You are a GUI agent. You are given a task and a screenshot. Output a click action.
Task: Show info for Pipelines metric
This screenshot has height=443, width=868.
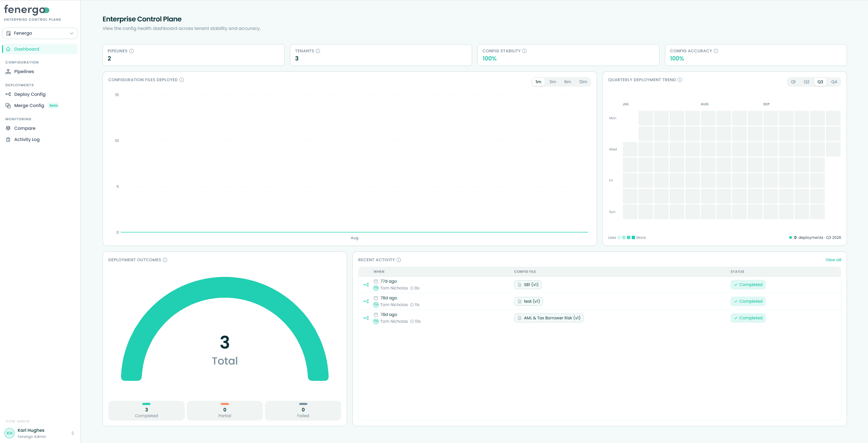click(131, 51)
